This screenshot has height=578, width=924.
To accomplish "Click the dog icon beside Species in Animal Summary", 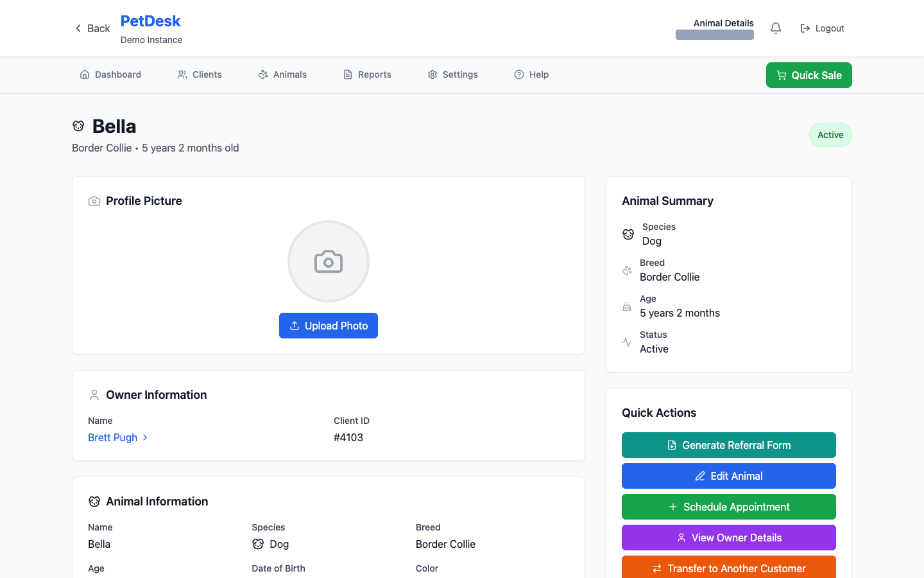I will click(628, 234).
